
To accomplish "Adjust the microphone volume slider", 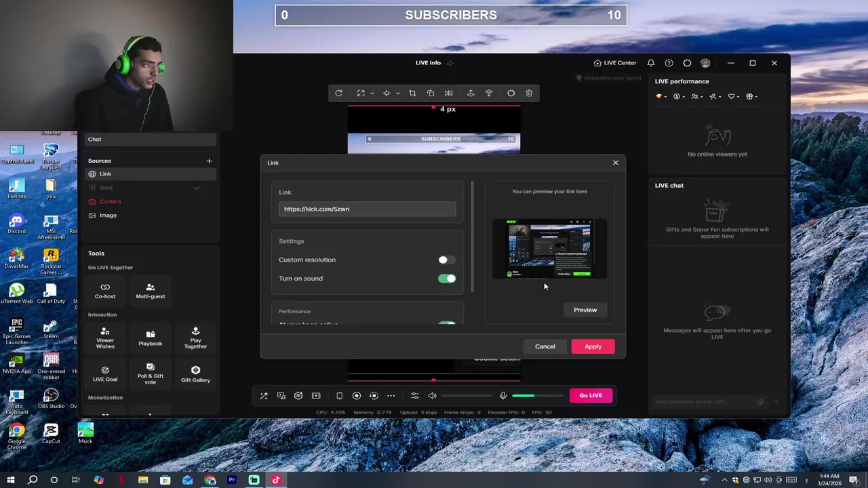I will [538, 396].
